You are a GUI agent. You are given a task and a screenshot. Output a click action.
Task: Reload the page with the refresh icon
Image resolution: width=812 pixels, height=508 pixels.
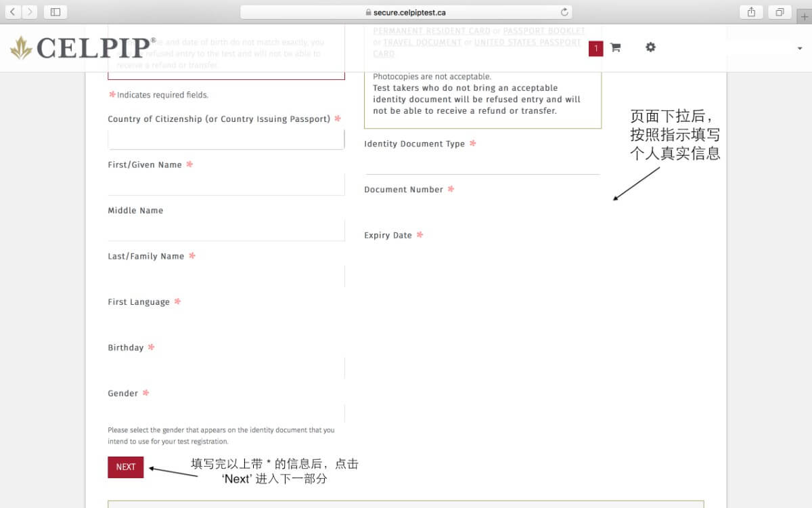tap(564, 12)
